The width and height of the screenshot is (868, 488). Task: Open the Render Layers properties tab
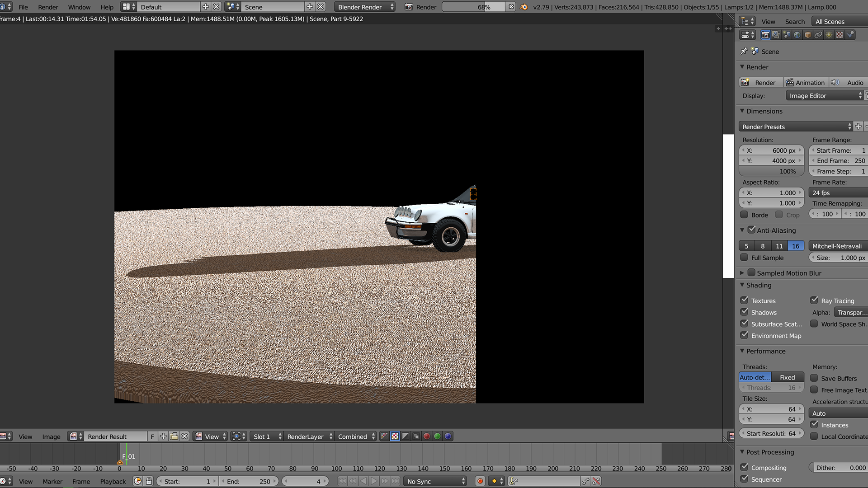776,35
